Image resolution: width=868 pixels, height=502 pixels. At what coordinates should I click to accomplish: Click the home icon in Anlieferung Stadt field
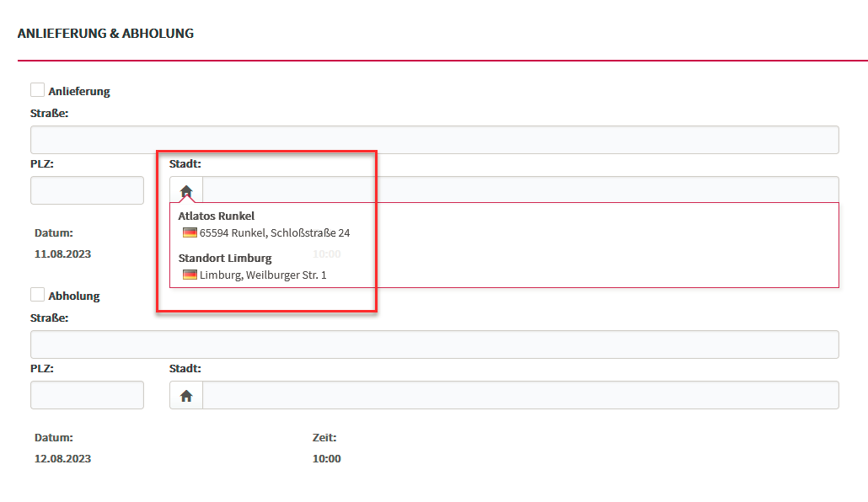click(186, 191)
